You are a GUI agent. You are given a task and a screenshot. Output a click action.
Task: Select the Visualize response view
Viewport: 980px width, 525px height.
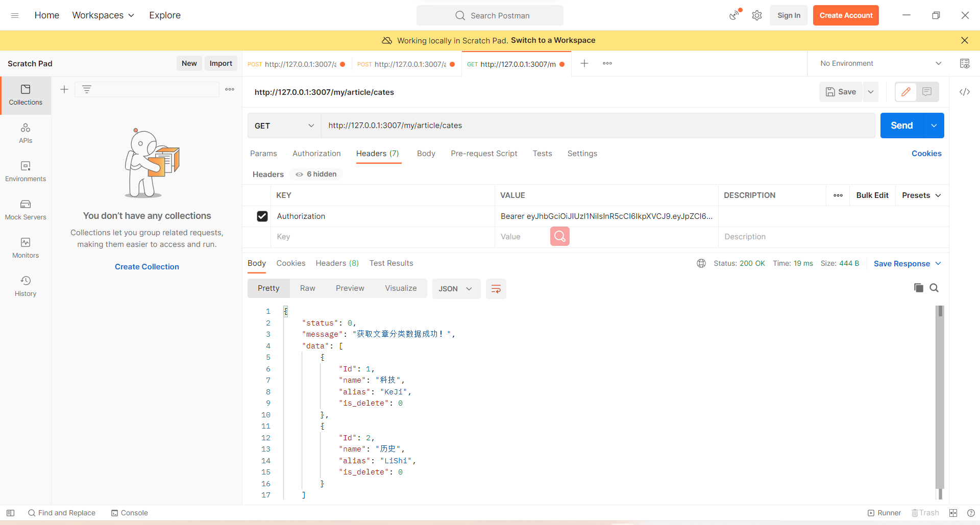pyautogui.click(x=401, y=288)
